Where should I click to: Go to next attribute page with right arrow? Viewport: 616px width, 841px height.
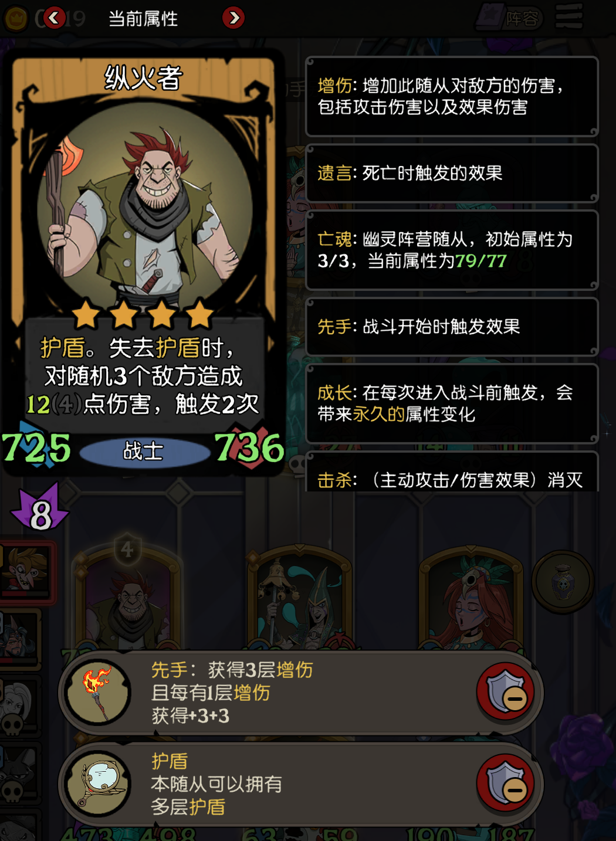pos(233,18)
